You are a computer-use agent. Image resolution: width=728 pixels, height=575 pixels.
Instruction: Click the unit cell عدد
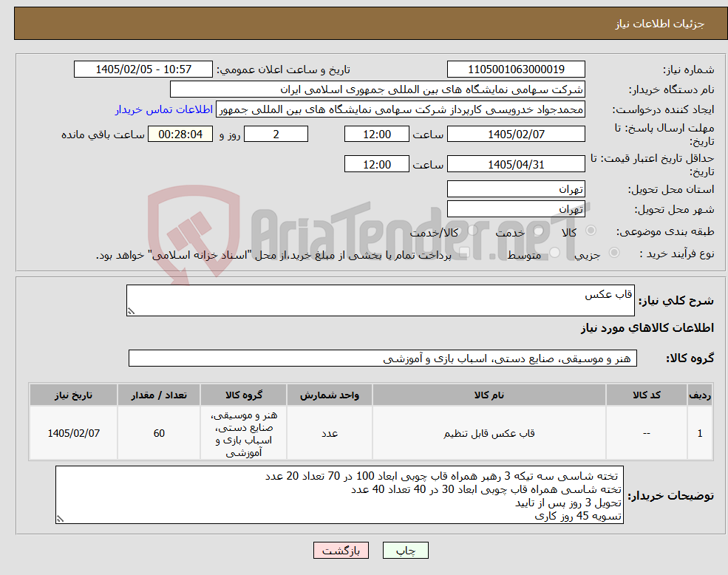click(329, 433)
